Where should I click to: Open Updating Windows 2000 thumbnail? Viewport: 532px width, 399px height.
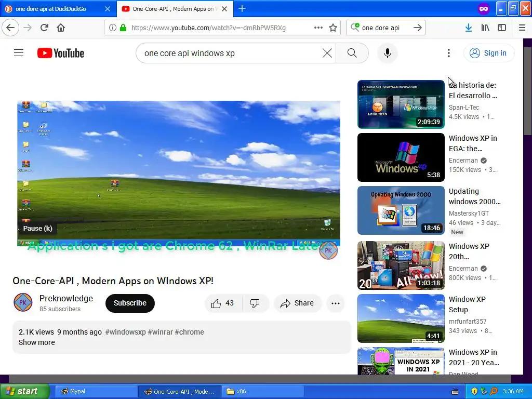click(x=401, y=210)
